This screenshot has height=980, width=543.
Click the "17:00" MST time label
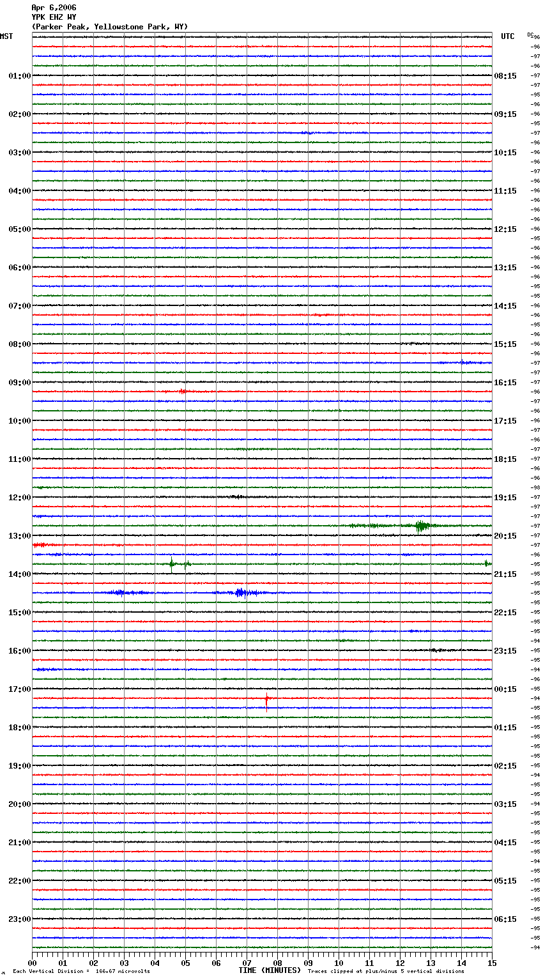coord(20,689)
